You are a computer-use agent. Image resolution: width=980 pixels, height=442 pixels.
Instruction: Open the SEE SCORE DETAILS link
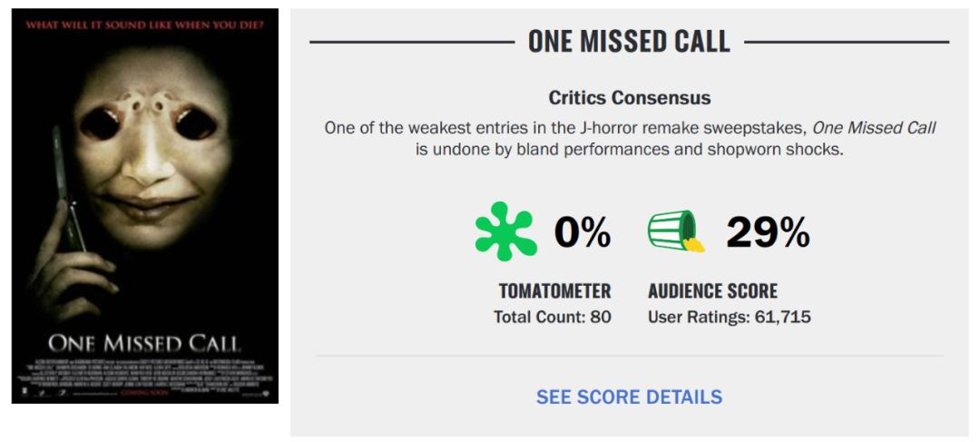point(629,397)
